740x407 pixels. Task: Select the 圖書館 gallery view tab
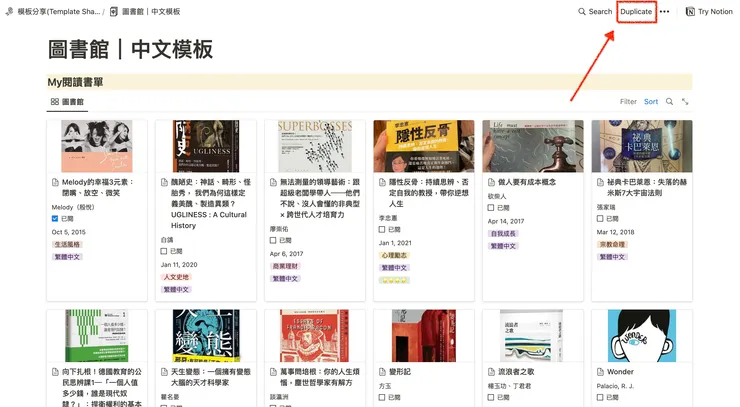[x=67, y=102]
